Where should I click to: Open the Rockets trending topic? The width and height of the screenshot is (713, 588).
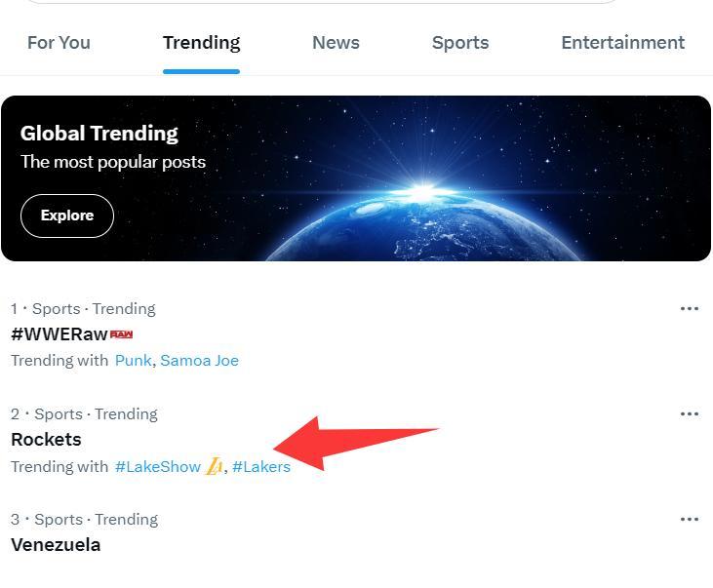click(46, 440)
